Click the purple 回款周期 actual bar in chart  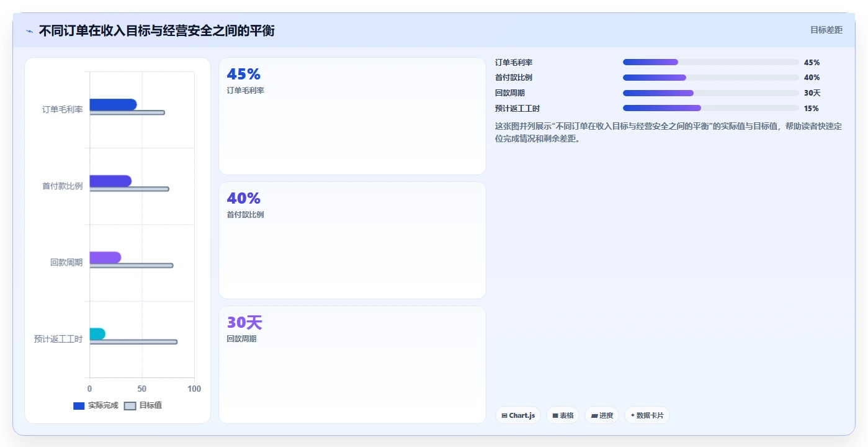[105, 257]
